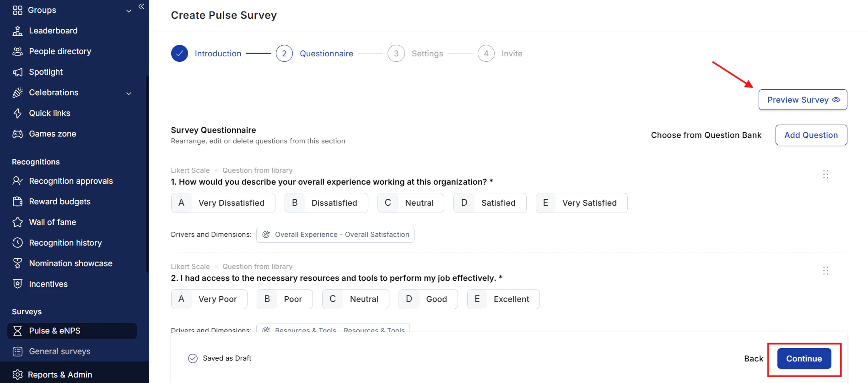Select option B Dissatisfied
This screenshot has height=383, width=868.
[326, 203]
